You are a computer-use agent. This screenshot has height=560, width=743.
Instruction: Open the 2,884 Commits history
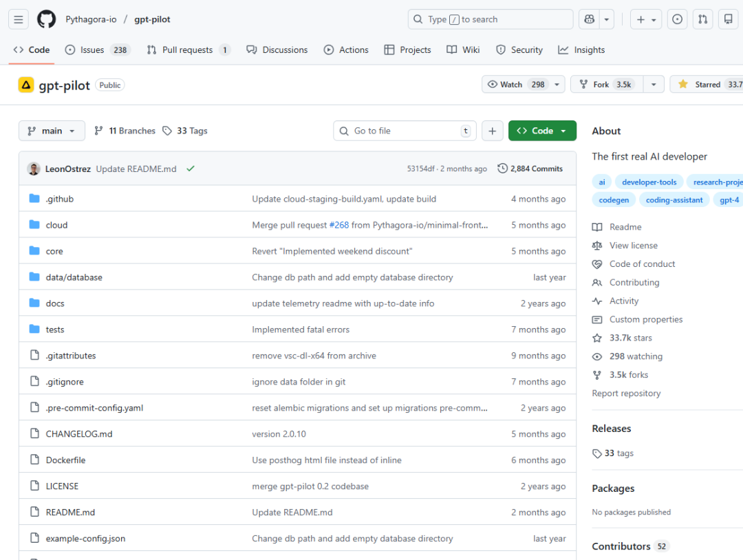click(x=530, y=169)
